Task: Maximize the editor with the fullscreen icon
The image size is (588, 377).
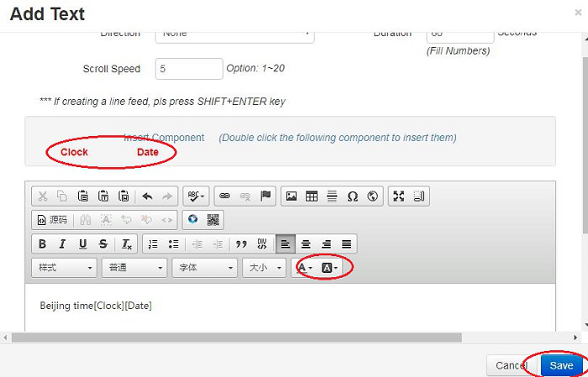Action: point(399,196)
